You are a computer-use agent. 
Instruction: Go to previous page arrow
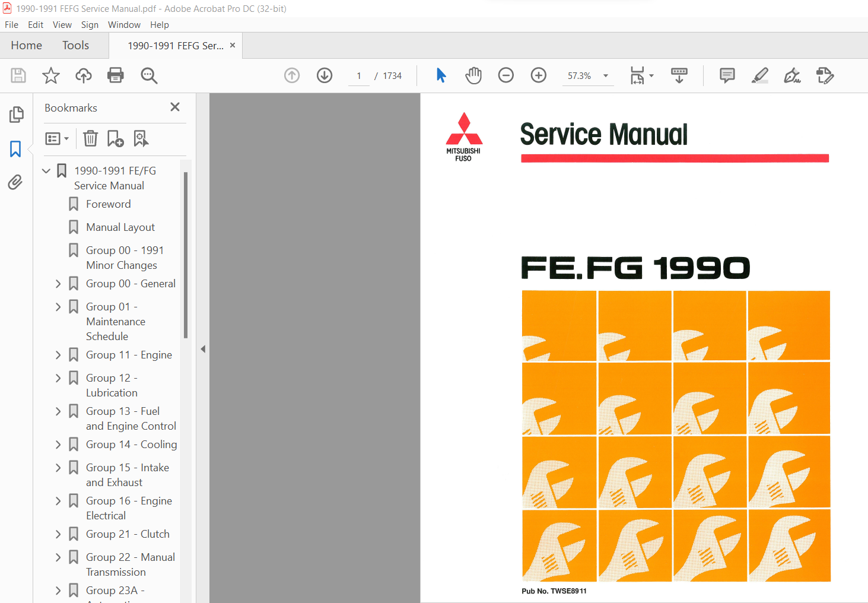[x=292, y=75]
